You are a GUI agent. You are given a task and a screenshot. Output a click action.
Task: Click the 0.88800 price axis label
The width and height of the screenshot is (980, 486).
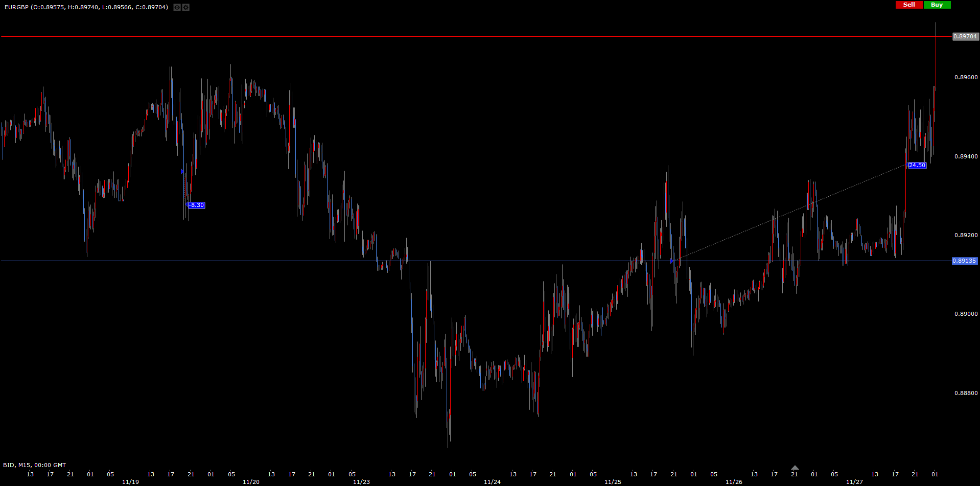tap(966, 393)
